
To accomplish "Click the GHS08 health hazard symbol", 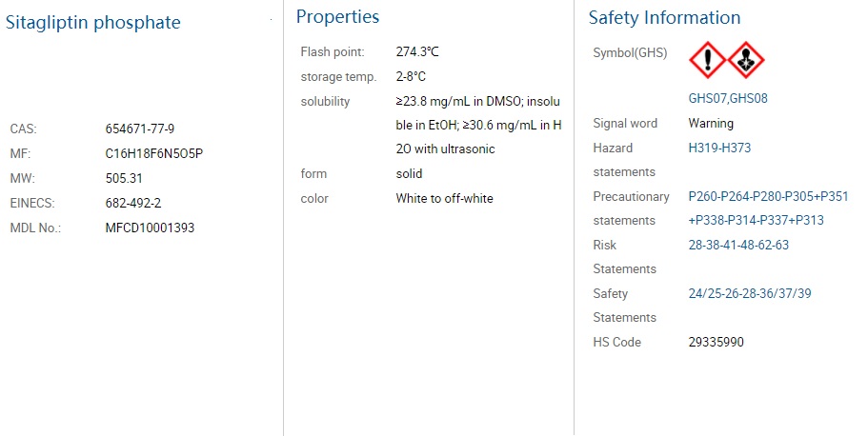I will (x=746, y=60).
